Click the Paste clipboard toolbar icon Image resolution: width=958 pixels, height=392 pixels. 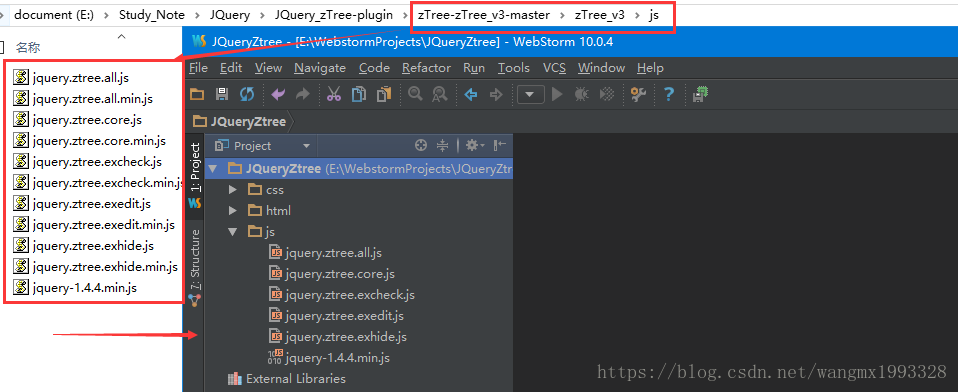coord(384,94)
